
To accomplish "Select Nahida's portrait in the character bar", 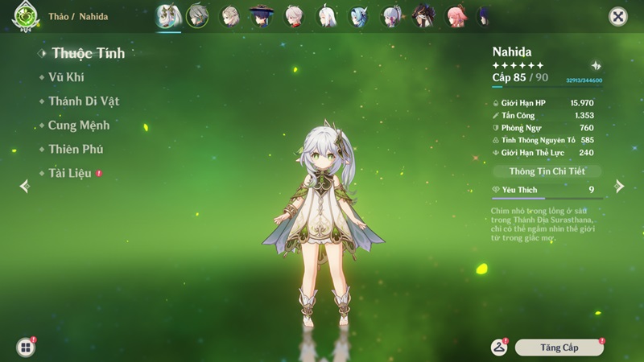I will (169, 16).
